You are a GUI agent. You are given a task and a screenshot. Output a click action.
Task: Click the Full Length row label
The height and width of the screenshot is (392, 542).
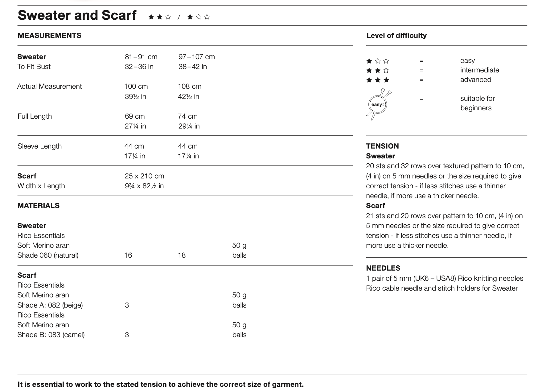tap(35, 116)
